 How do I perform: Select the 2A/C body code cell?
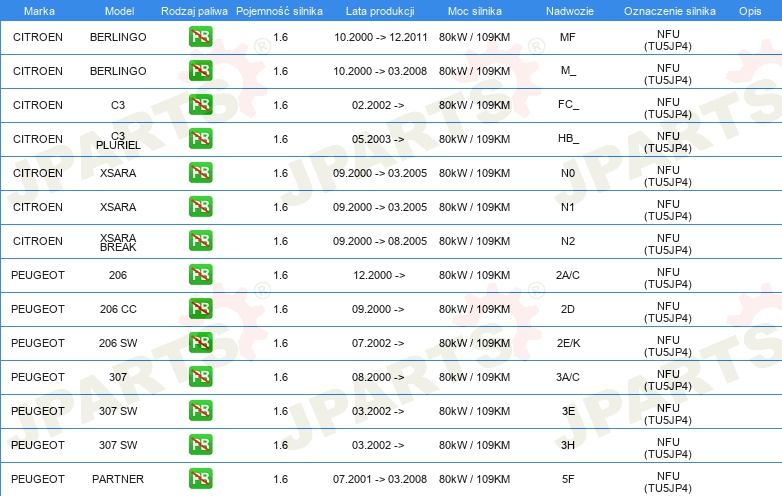(x=567, y=275)
